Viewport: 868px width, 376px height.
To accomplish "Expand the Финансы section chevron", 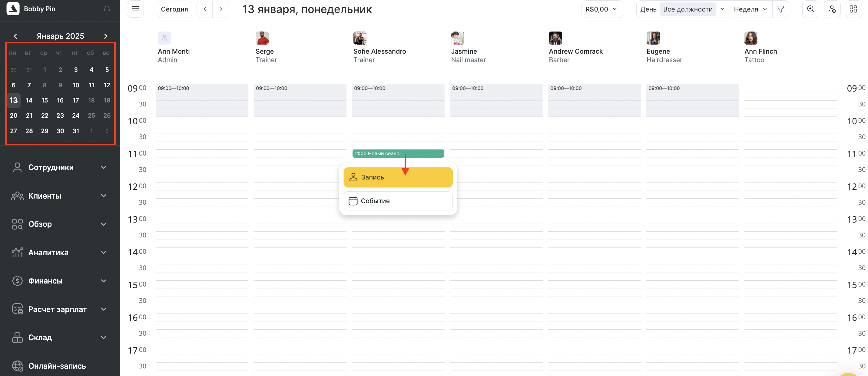I will (104, 281).
